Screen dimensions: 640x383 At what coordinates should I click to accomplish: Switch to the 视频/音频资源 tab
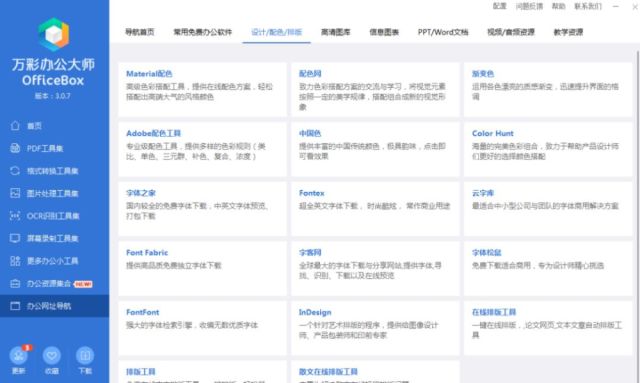511,32
